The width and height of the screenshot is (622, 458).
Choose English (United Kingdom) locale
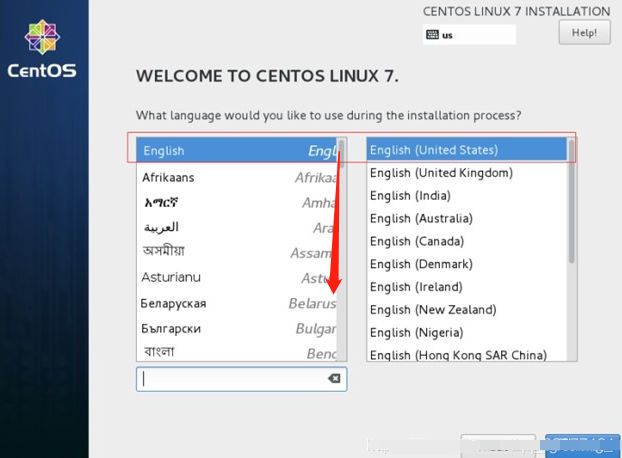[467, 172]
